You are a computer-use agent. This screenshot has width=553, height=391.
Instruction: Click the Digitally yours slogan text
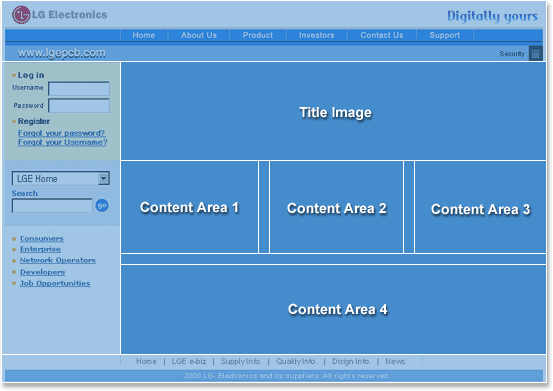492,16
